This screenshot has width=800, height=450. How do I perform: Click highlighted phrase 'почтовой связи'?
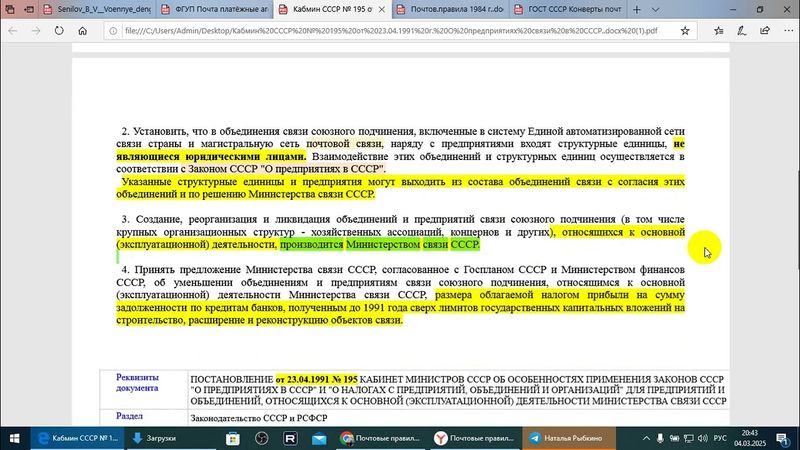pyautogui.click(x=344, y=144)
